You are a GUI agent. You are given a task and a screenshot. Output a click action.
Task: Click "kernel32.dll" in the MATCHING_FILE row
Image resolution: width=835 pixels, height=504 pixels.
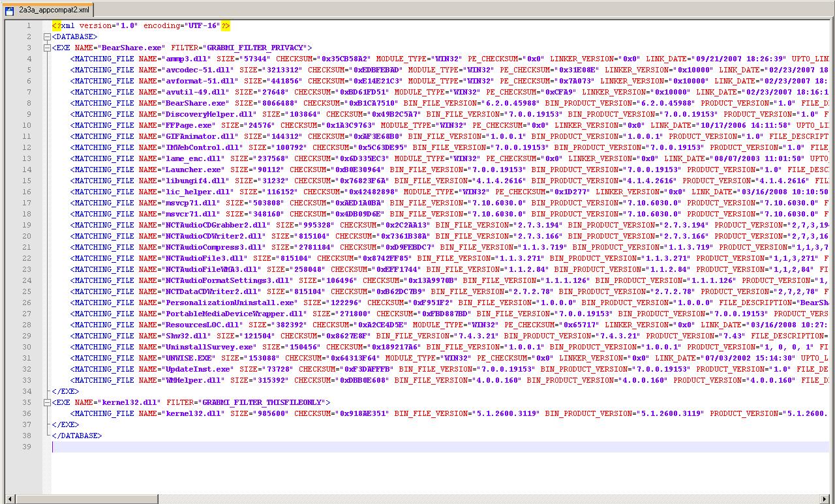[193, 413]
